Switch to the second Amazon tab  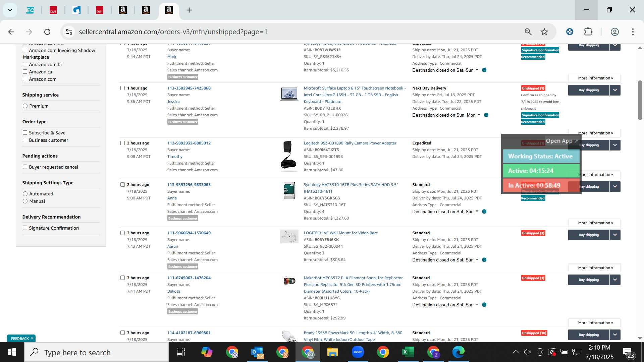click(x=146, y=10)
